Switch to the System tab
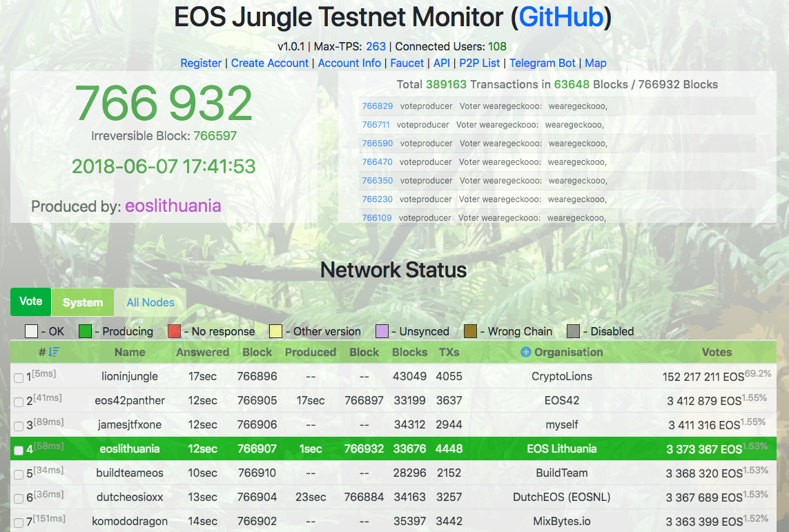 [x=83, y=302]
